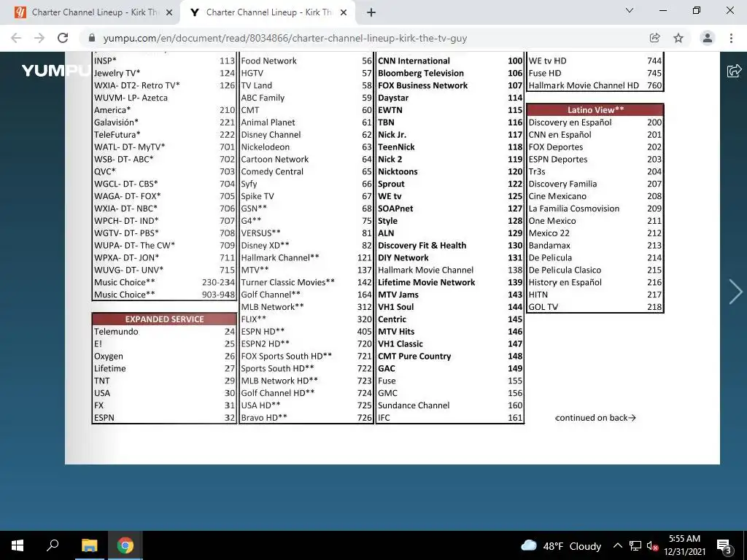This screenshot has height=560, width=747.
Task: Click the EXPANDED SERVICE header
Action: pos(164,319)
